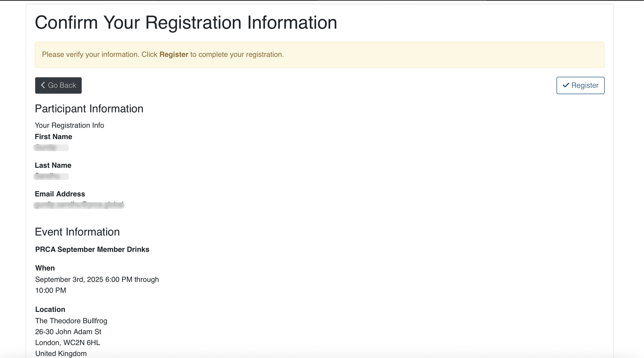
Task: Click the Event Information heading
Action: (x=77, y=232)
